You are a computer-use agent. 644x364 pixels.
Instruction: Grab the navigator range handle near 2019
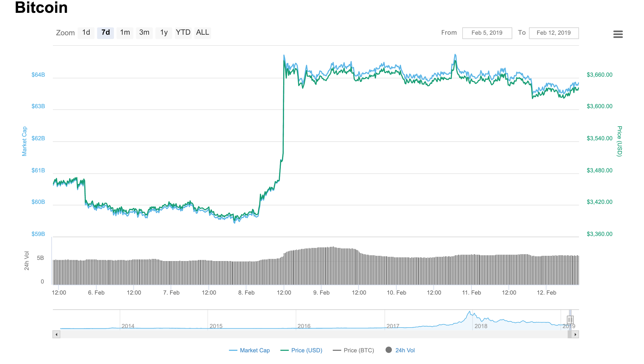point(570,320)
